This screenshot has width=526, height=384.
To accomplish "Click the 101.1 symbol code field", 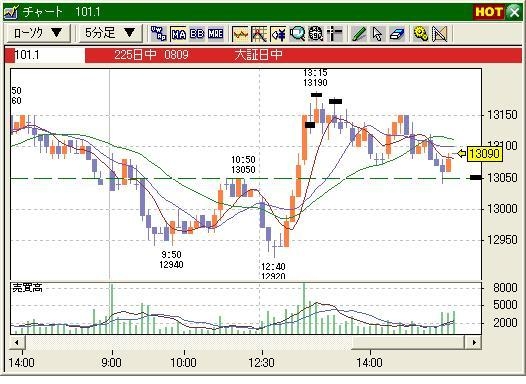I will 49,55.
